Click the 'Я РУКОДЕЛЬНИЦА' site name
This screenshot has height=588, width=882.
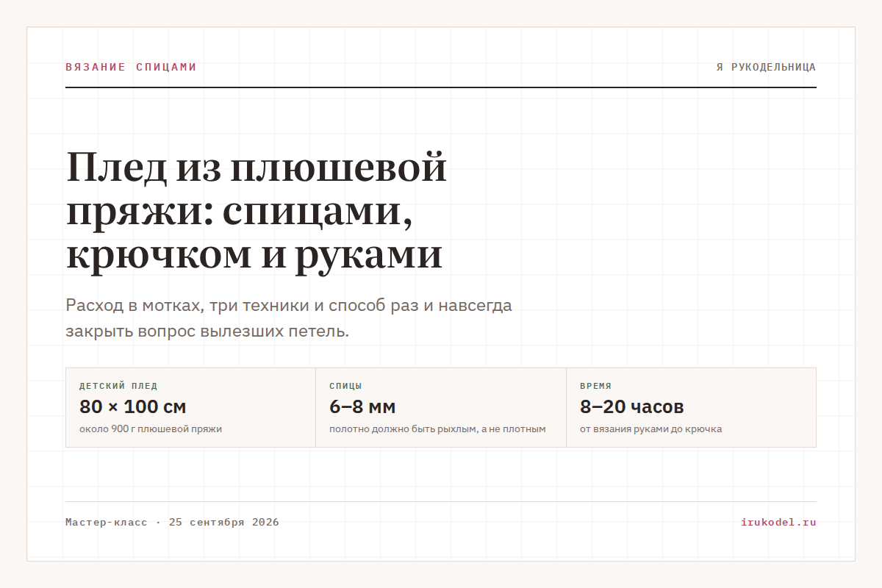pyautogui.click(x=766, y=67)
